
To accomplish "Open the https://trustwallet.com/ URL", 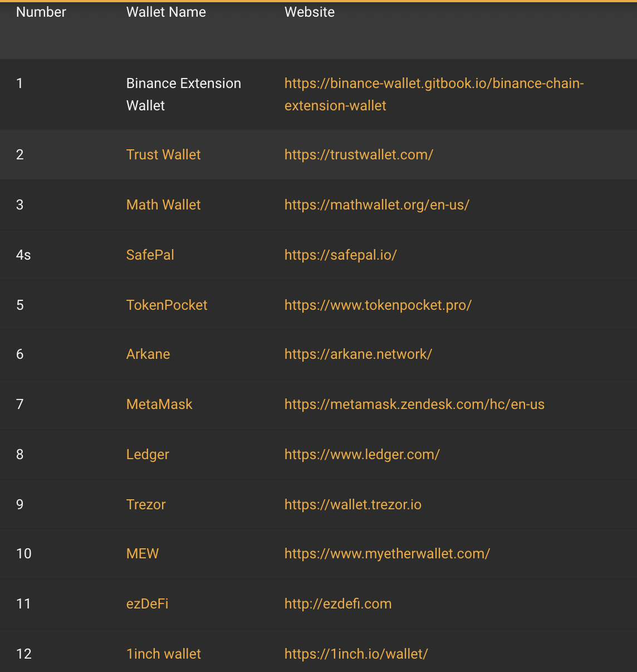I will click(359, 154).
